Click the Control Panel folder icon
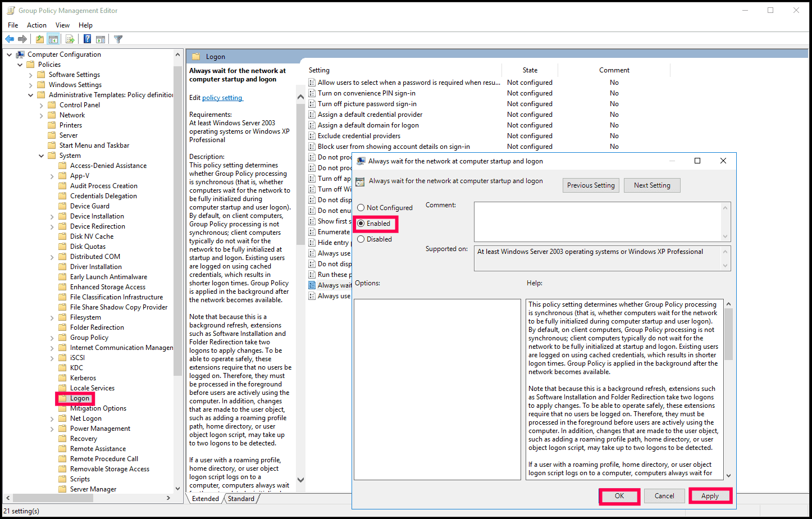Image resolution: width=812 pixels, height=519 pixels. pyautogui.click(x=52, y=105)
